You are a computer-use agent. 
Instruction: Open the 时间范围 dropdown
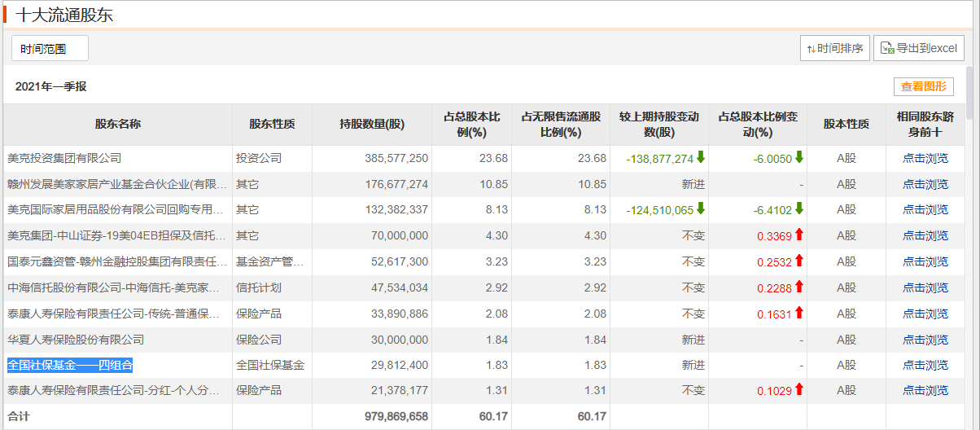click(50, 49)
